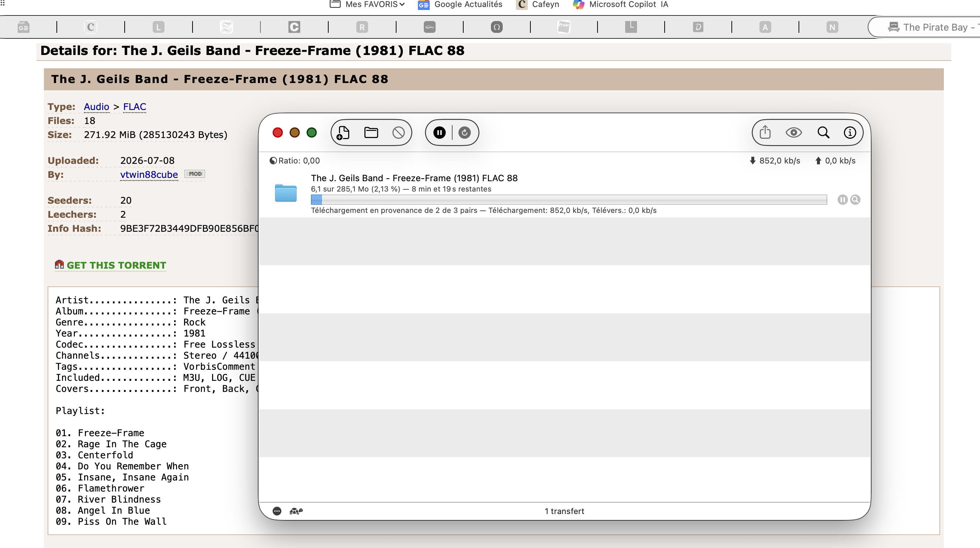Pause the Freeze-Frame torrent with its small pause button
Screen dimensions: 980x548
point(842,200)
